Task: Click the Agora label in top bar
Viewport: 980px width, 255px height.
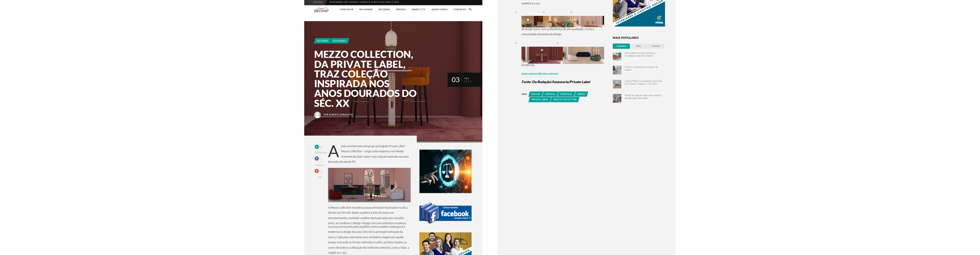Action: click(x=318, y=2)
